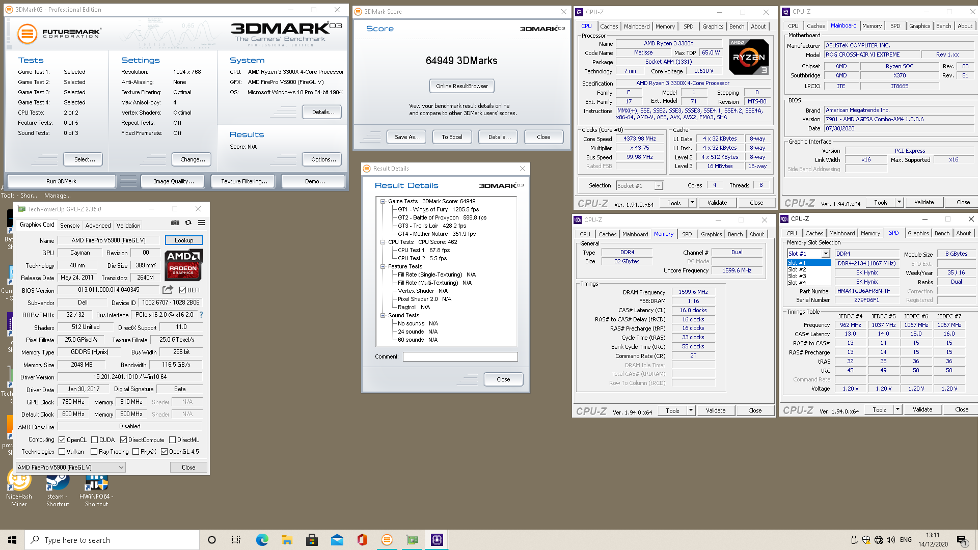Toggle the DirectCompute checkbox

click(x=123, y=440)
